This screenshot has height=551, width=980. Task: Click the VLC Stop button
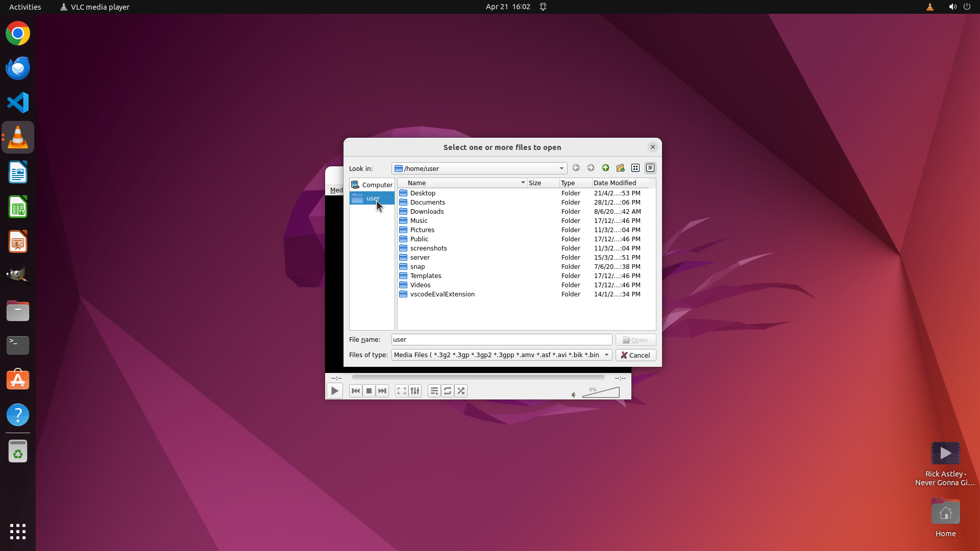(x=369, y=391)
